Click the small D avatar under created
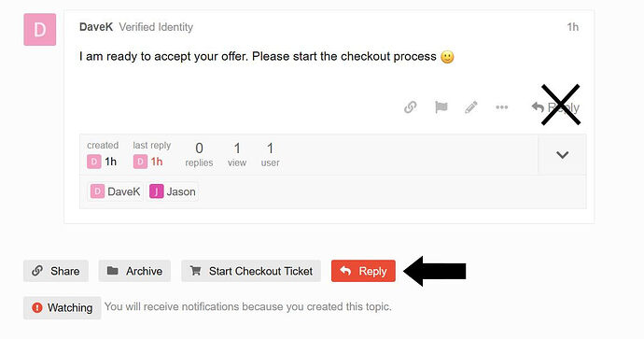This screenshot has height=339, width=644. point(93,162)
